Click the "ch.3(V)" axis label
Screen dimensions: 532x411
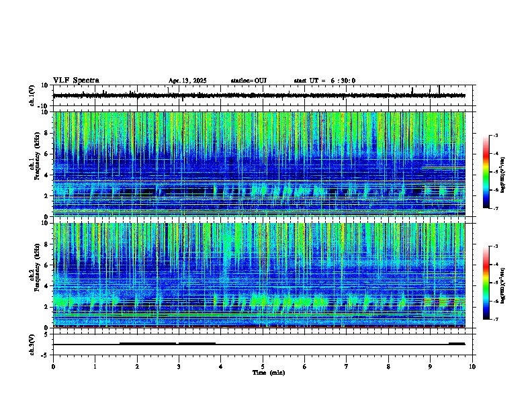32,345
